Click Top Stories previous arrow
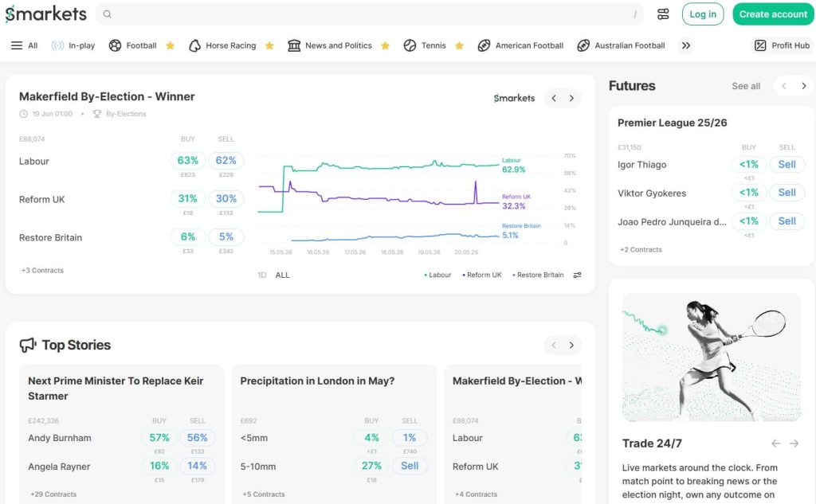 [554, 346]
